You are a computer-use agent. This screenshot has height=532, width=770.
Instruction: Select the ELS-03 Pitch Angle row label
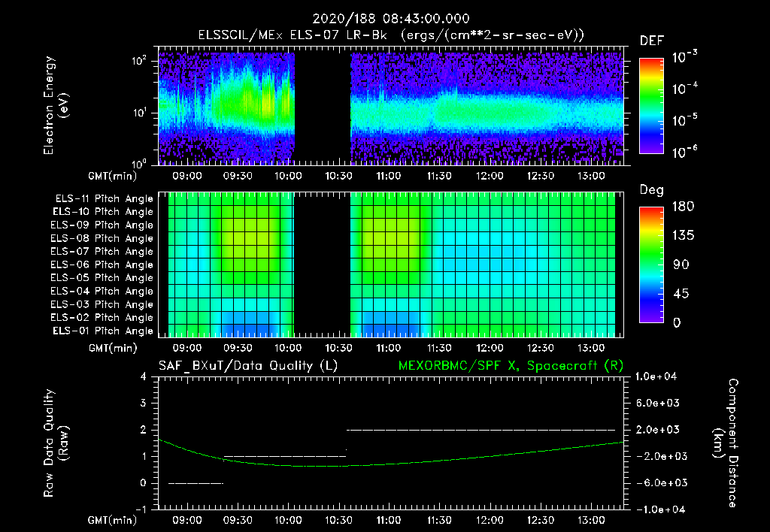[x=102, y=305]
